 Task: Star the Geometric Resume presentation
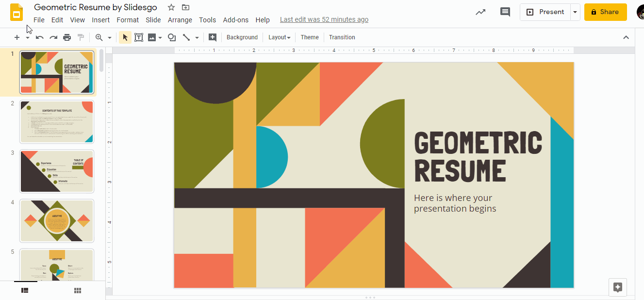coord(170,7)
